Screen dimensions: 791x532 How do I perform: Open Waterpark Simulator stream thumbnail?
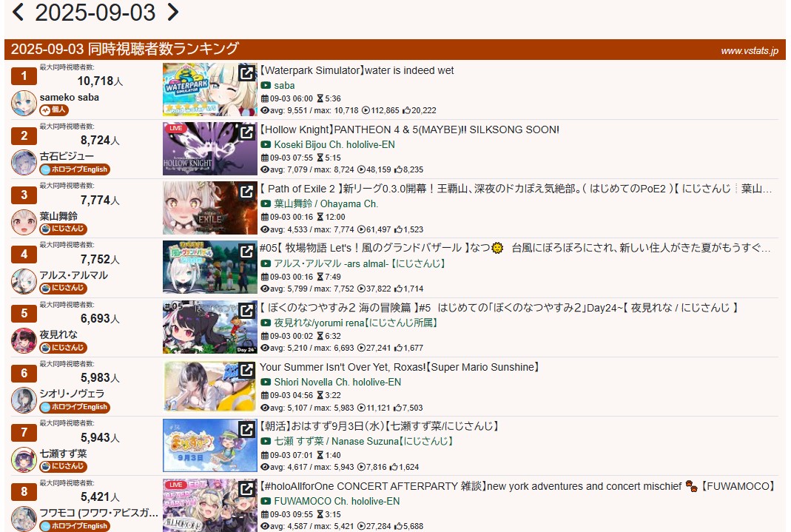pos(210,90)
